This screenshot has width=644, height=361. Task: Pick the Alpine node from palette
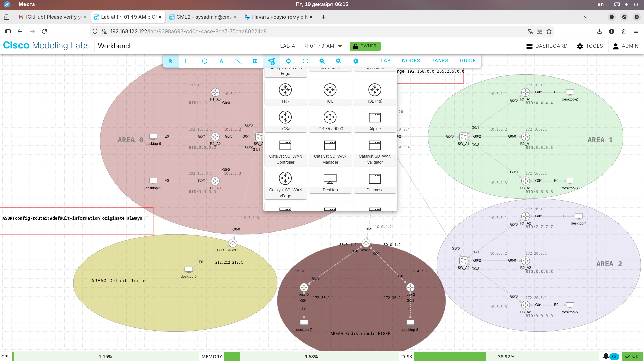(375, 120)
